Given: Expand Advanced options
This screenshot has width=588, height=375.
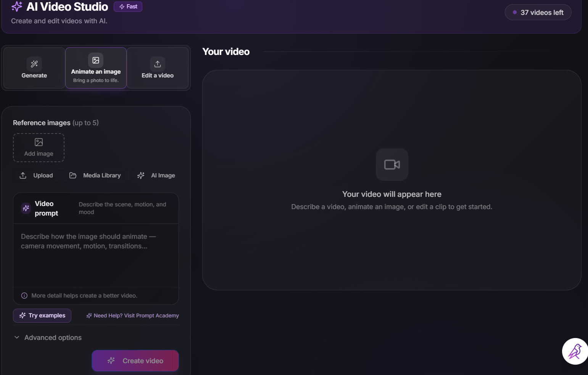Looking at the screenshot, I should pyautogui.click(x=48, y=338).
